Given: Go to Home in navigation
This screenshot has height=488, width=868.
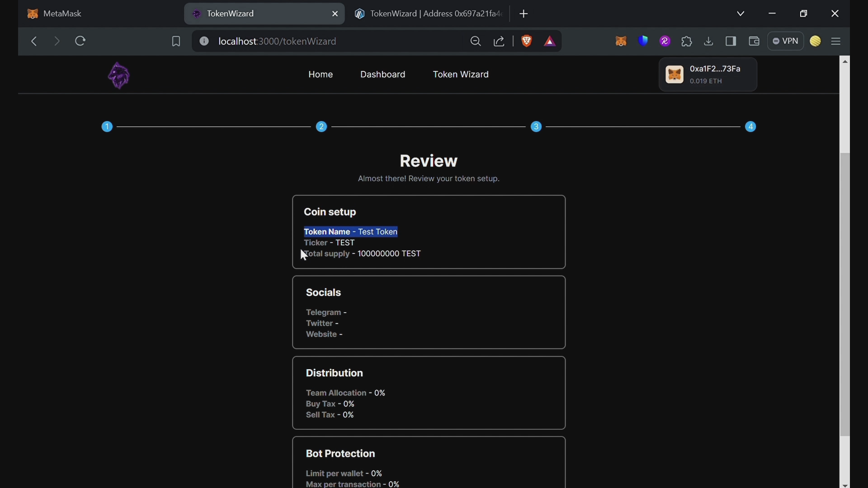Looking at the screenshot, I should (x=321, y=75).
